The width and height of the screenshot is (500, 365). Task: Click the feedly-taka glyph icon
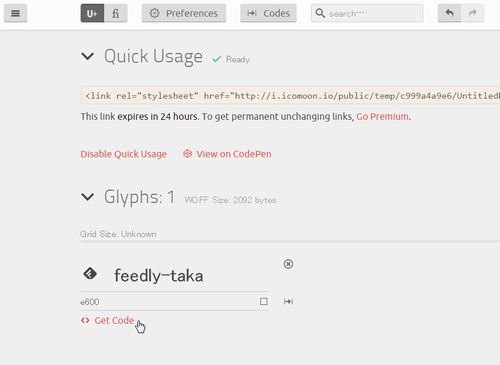(90, 274)
